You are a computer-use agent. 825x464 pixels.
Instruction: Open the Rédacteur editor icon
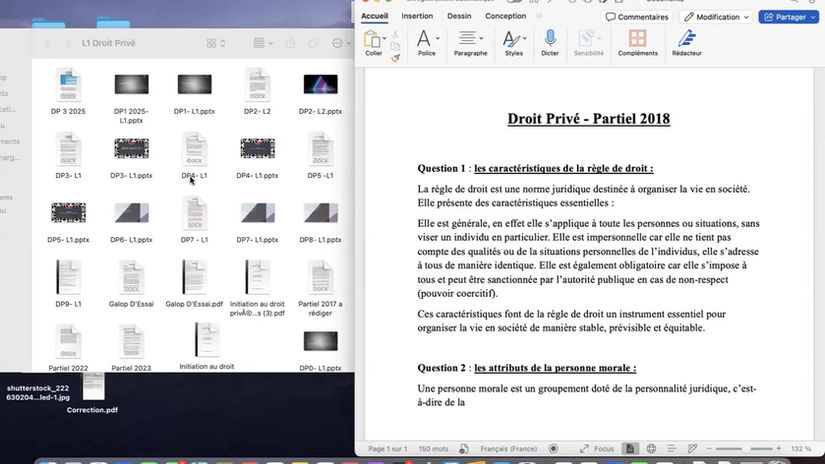[x=687, y=38]
